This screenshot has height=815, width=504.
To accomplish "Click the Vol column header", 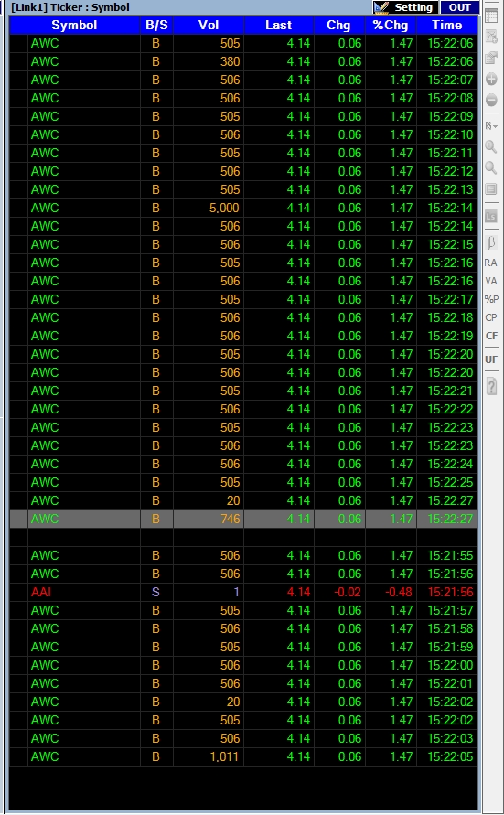I will [x=209, y=25].
